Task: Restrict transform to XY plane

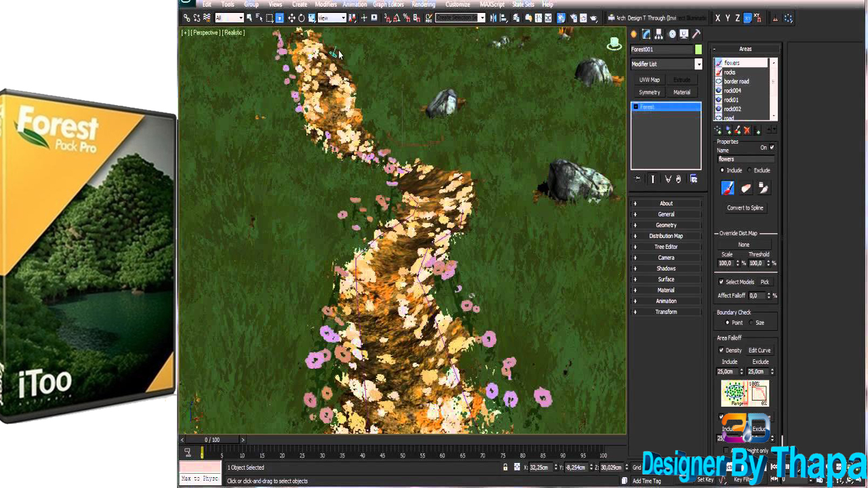Action: [x=748, y=18]
